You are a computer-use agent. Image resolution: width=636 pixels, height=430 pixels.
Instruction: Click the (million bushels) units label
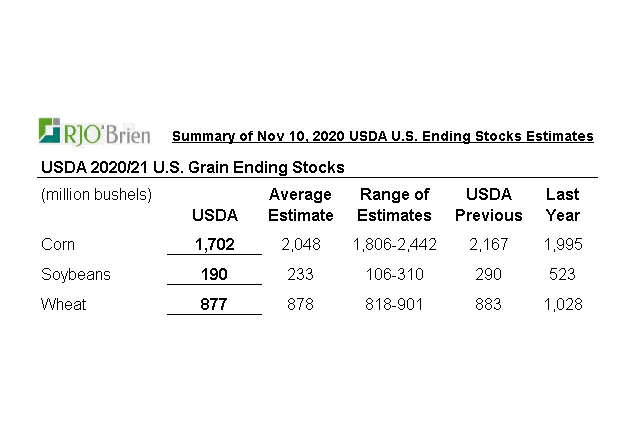click(96, 194)
